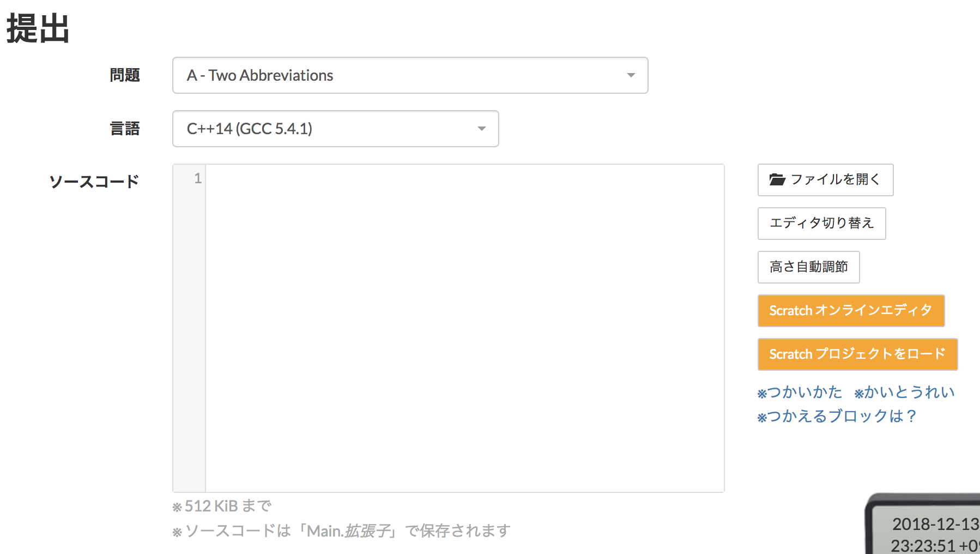Load a project via Scratch プロジェクトをロード
This screenshot has height=554, width=980.
coord(857,354)
